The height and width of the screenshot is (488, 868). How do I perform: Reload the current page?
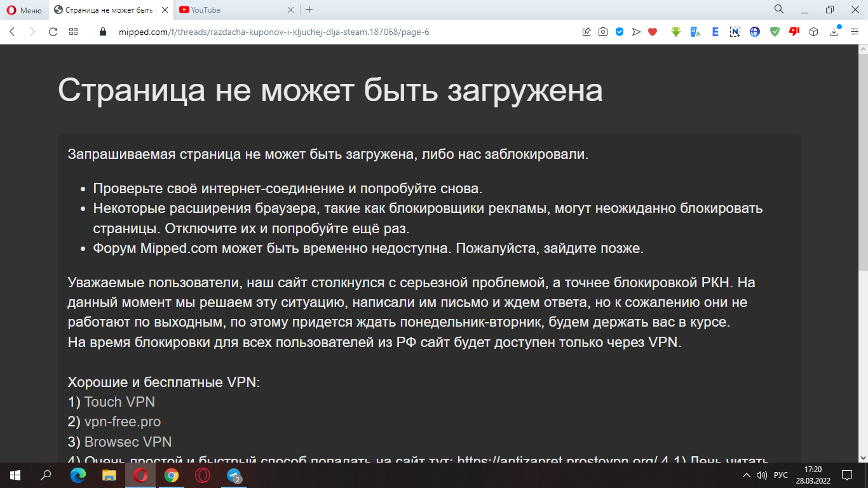pyautogui.click(x=53, y=32)
